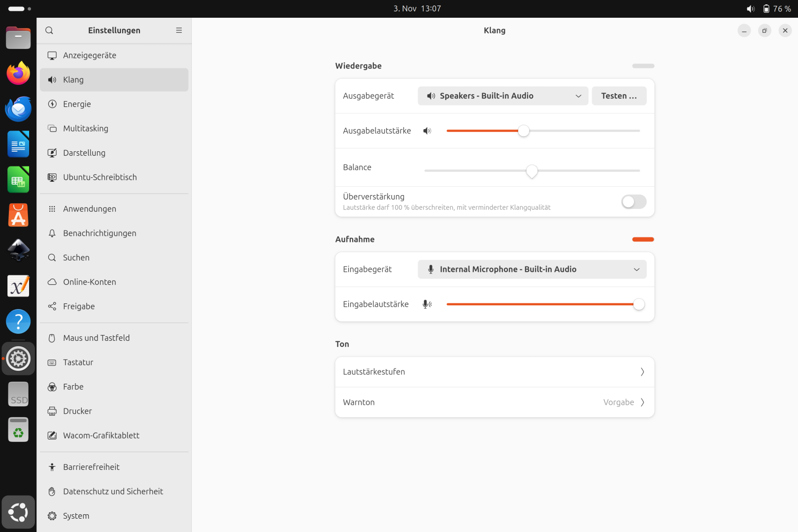Select Multitasking in the sidebar
This screenshot has height=532, width=798.
pyautogui.click(x=114, y=129)
